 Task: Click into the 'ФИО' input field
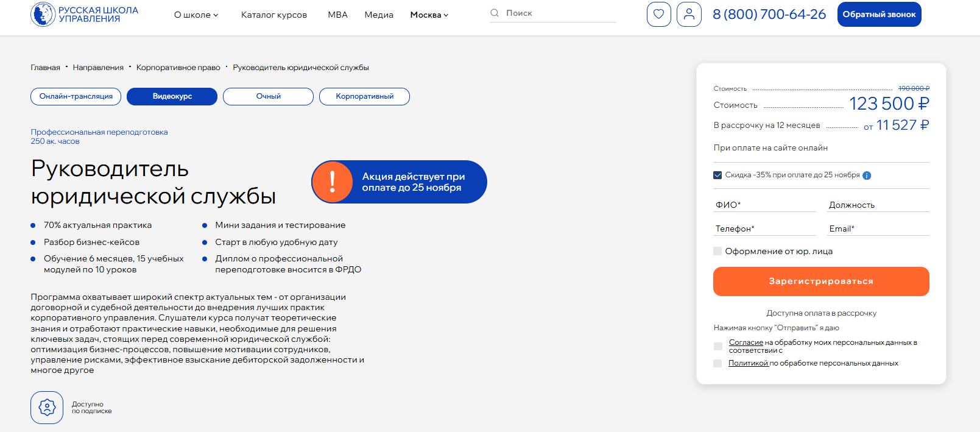764,205
